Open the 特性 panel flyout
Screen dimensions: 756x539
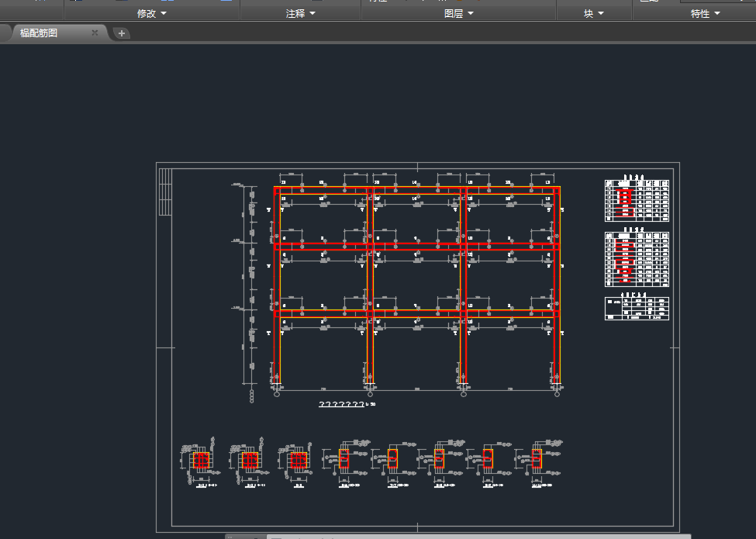click(705, 13)
